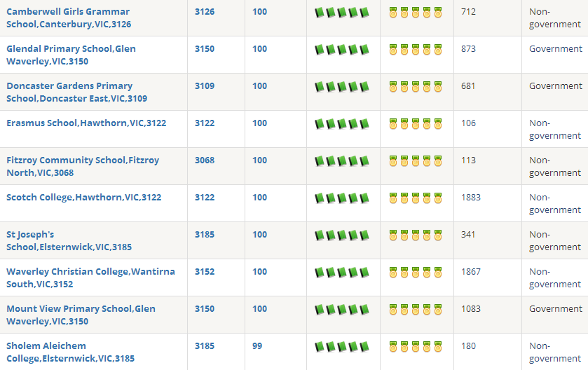
Task: Click medal icons for Doncaster Gardens Primary
Action: [416, 87]
